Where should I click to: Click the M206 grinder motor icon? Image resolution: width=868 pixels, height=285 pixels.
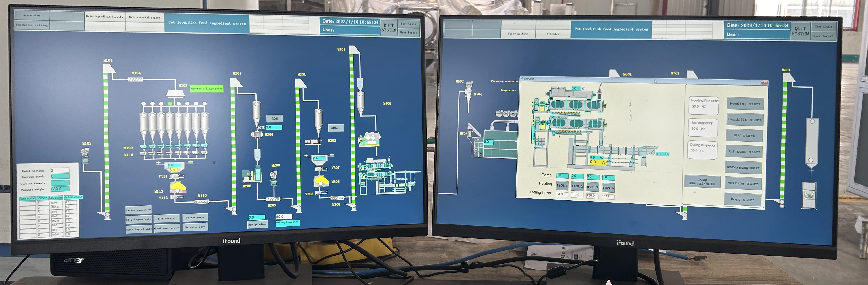coord(257,135)
